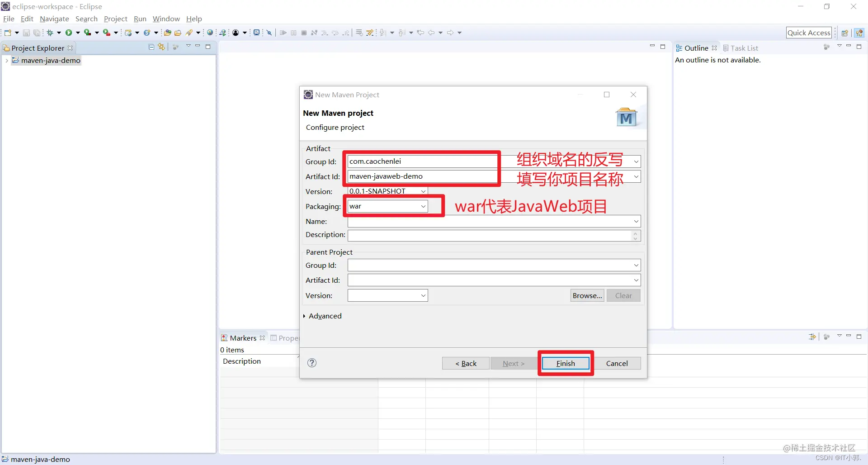Open the Parent Project Version dropdown
The image size is (868, 465).
[423, 295]
